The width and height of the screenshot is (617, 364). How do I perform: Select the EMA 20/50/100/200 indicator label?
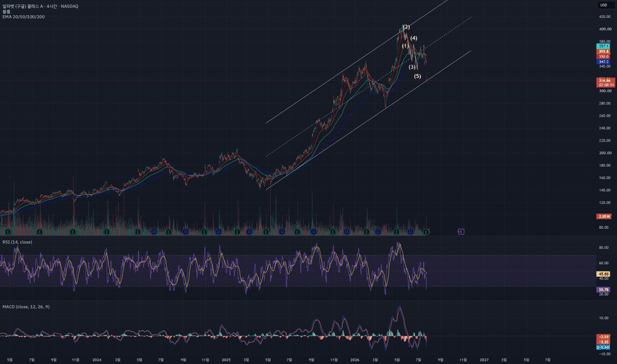click(x=23, y=17)
